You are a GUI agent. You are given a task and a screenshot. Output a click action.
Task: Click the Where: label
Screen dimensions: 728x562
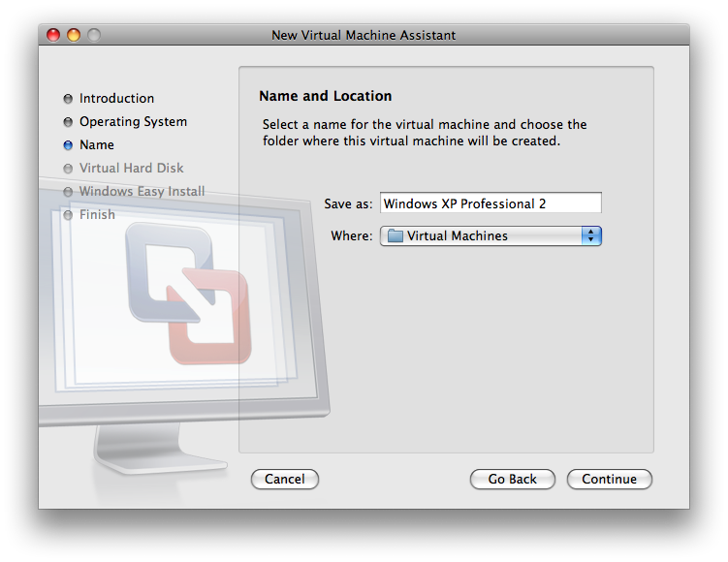pyautogui.click(x=352, y=235)
